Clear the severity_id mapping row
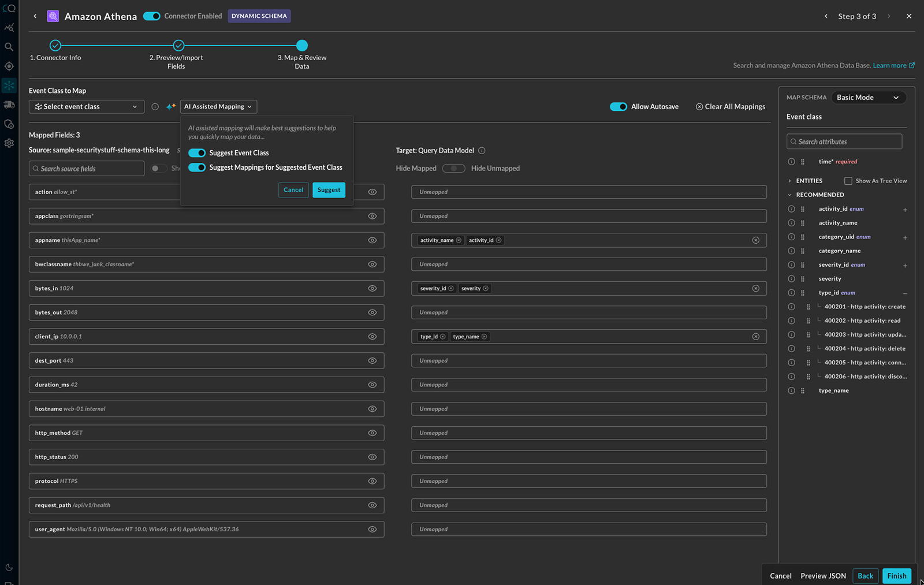 [755, 289]
